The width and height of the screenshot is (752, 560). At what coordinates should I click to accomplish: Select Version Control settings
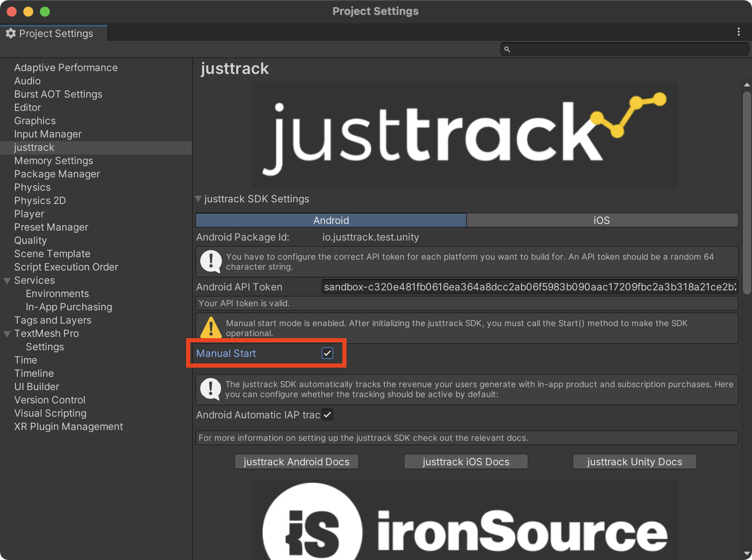[x=50, y=400]
